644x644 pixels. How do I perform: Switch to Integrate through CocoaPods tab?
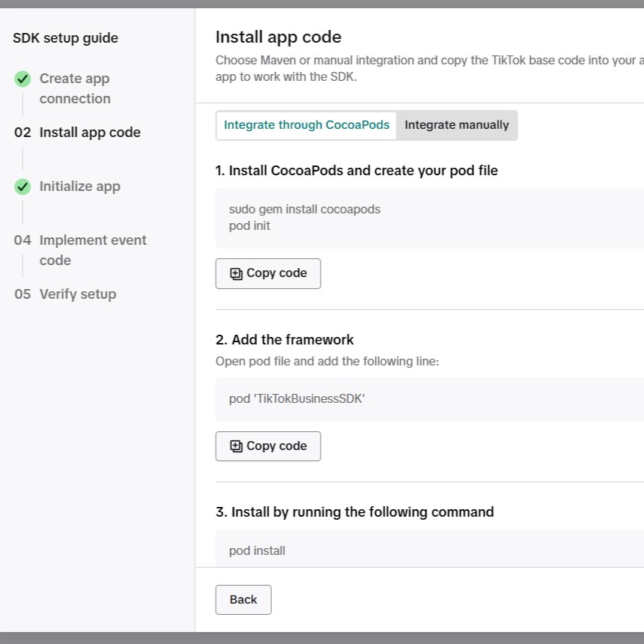pyautogui.click(x=306, y=125)
